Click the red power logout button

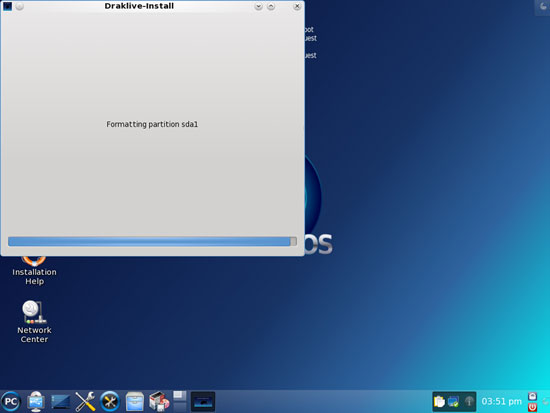[532, 407]
